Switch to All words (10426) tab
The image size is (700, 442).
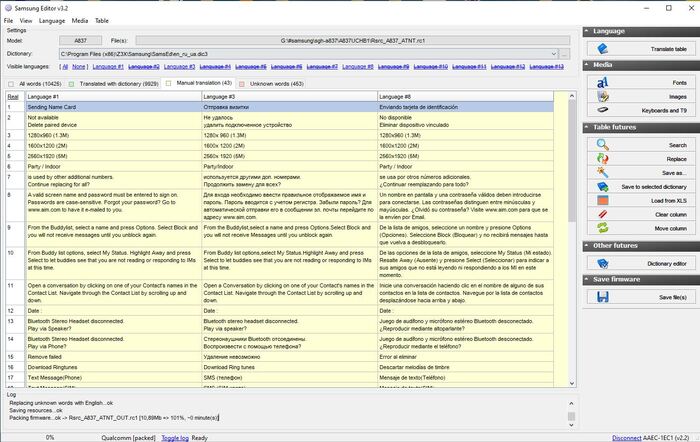click(35, 83)
